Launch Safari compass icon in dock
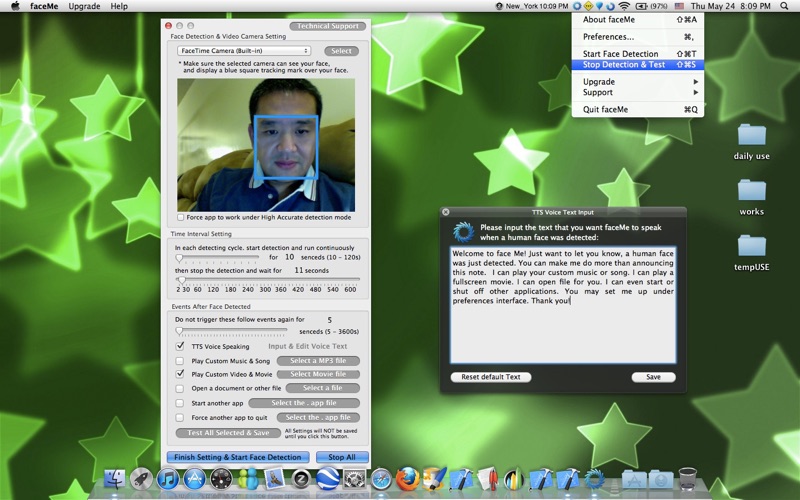The width and height of the screenshot is (800, 500). [381, 479]
